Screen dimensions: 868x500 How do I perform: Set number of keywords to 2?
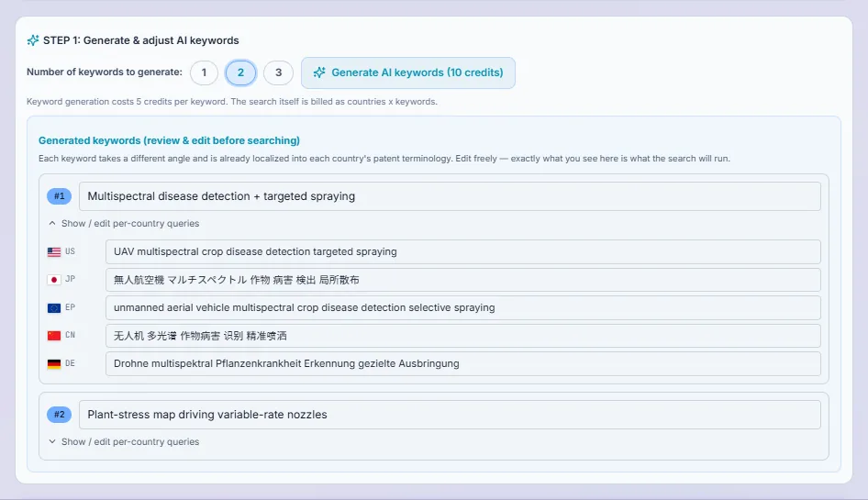point(240,72)
